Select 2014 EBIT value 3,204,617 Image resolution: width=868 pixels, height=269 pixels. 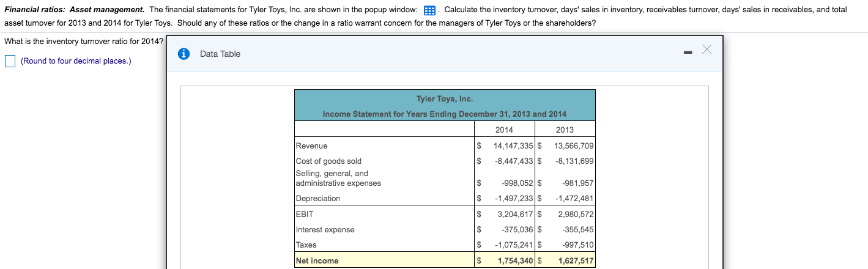516,215
